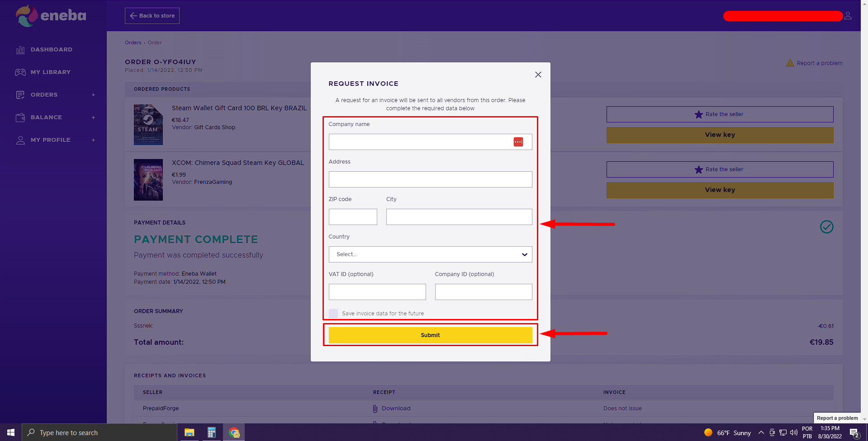Click the warning triangle icon beside Report a problem
Image resolution: width=868 pixels, height=441 pixels.
pyautogui.click(x=790, y=63)
